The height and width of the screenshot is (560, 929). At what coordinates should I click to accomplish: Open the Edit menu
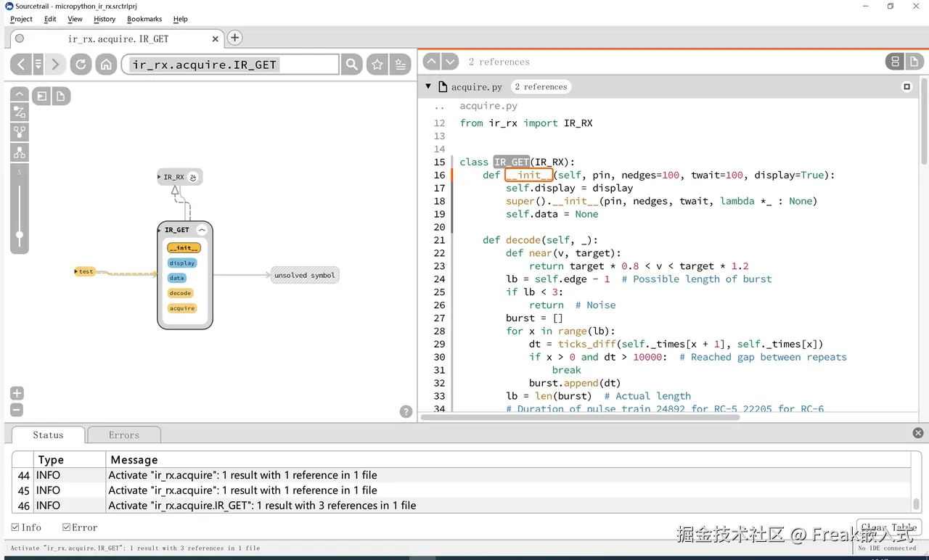coord(50,19)
